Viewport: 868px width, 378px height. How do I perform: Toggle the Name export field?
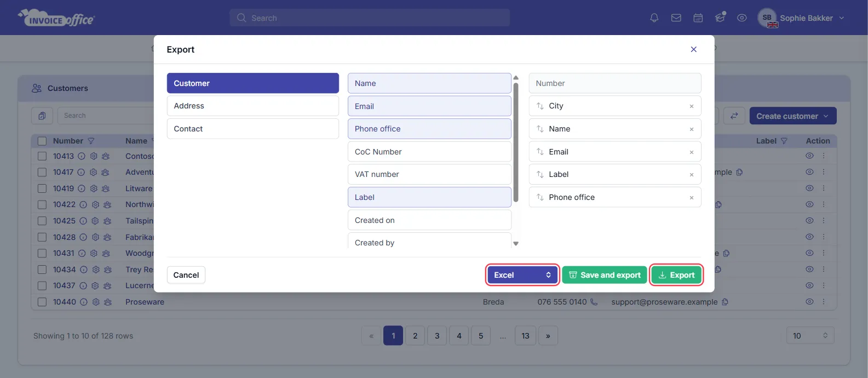pos(429,83)
